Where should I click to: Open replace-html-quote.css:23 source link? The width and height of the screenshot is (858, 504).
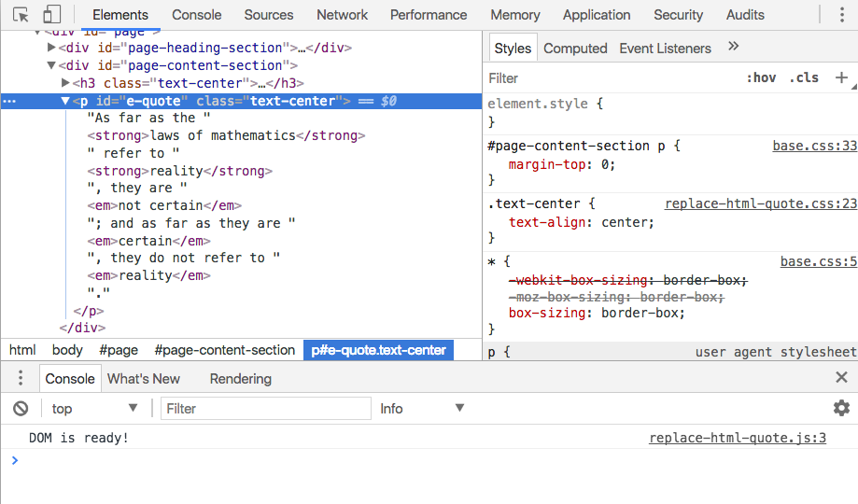(x=761, y=203)
